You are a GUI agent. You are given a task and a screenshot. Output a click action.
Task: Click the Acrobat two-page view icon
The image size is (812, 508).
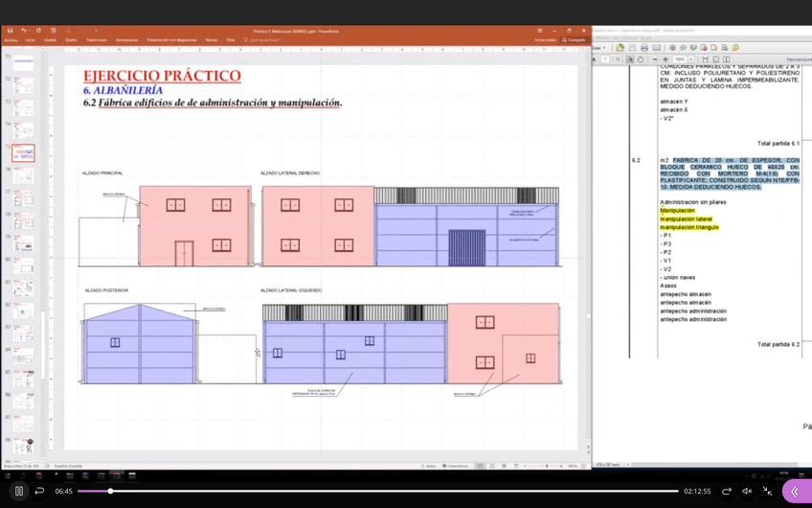point(727,59)
